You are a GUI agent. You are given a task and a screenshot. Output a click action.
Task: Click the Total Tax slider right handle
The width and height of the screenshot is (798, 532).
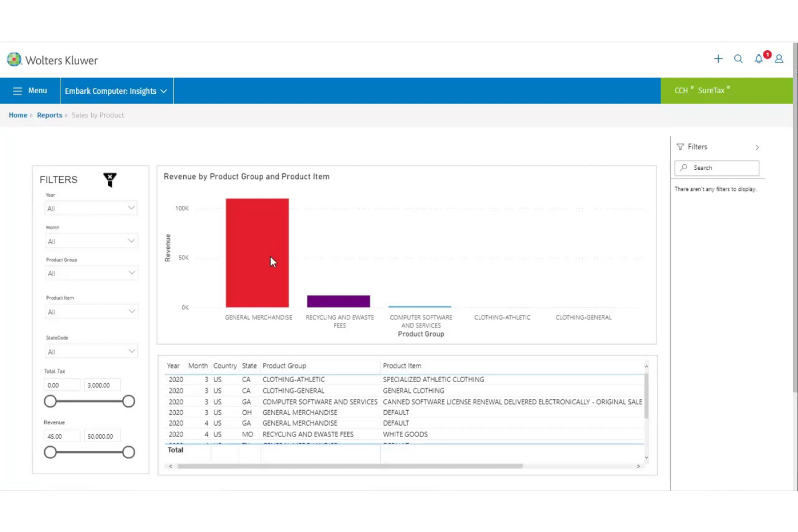tap(128, 401)
